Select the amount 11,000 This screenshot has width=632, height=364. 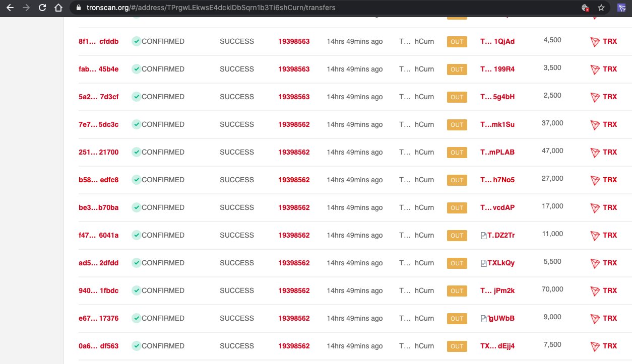point(553,234)
